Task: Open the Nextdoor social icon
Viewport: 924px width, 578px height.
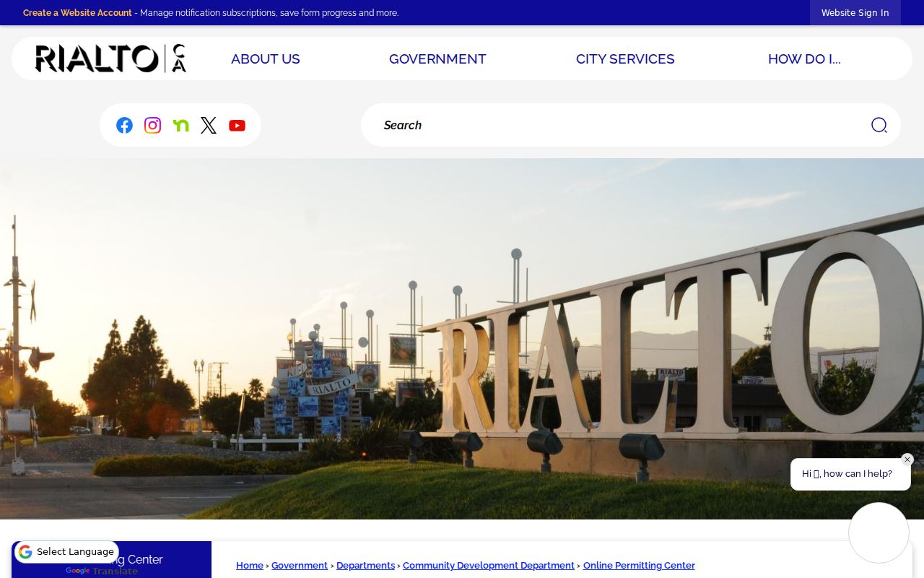Action: (x=180, y=125)
